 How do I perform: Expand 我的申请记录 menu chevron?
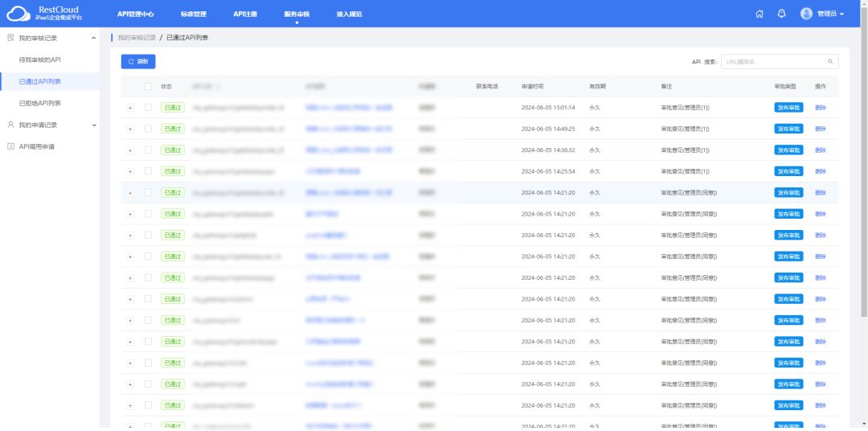tap(94, 125)
